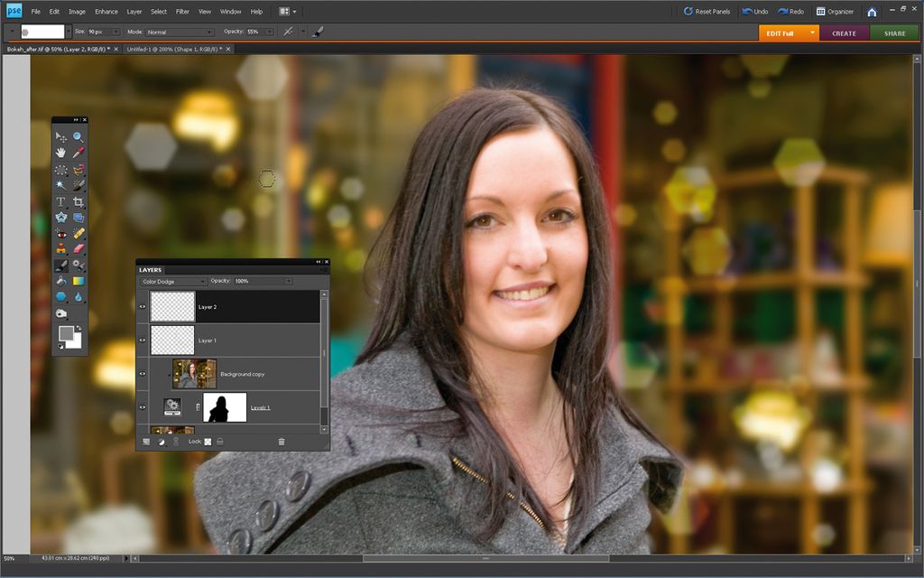Image resolution: width=924 pixels, height=578 pixels.
Task: Delete layer using the trash icon
Action: coord(281,442)
